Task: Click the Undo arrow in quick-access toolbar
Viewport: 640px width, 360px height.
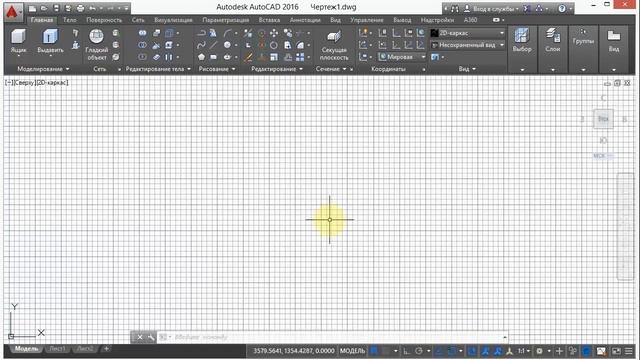Action: pos(92,9)
